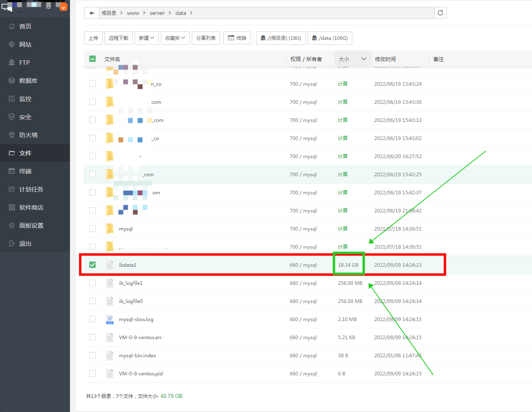Click the data breadcrumb
This screenshot has height=412, width=532.
(181, 13)
